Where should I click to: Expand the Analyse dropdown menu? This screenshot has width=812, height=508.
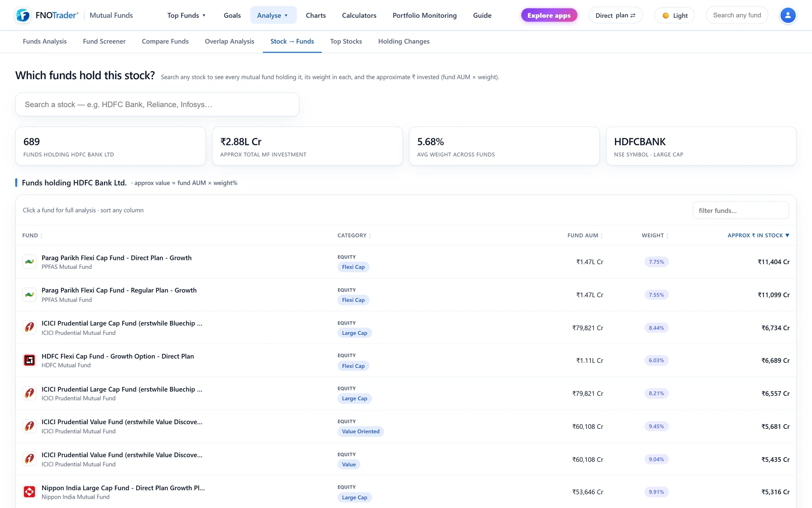(273, 15)
